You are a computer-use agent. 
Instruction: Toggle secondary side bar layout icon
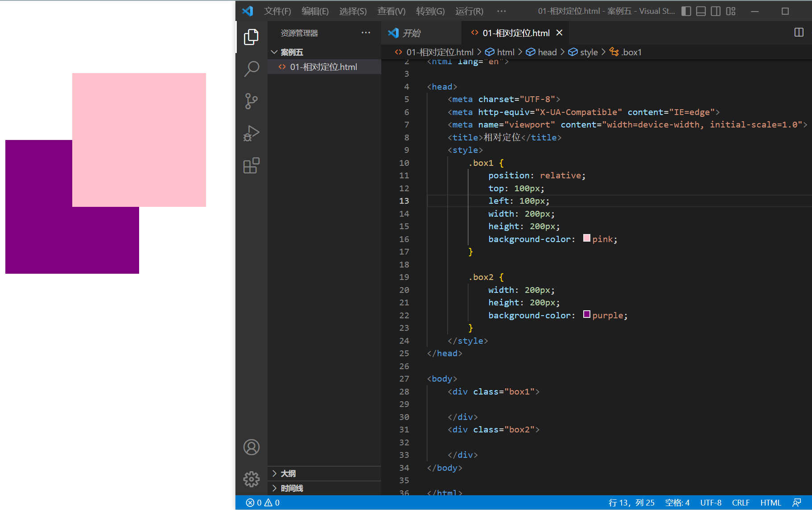point(716,11)
